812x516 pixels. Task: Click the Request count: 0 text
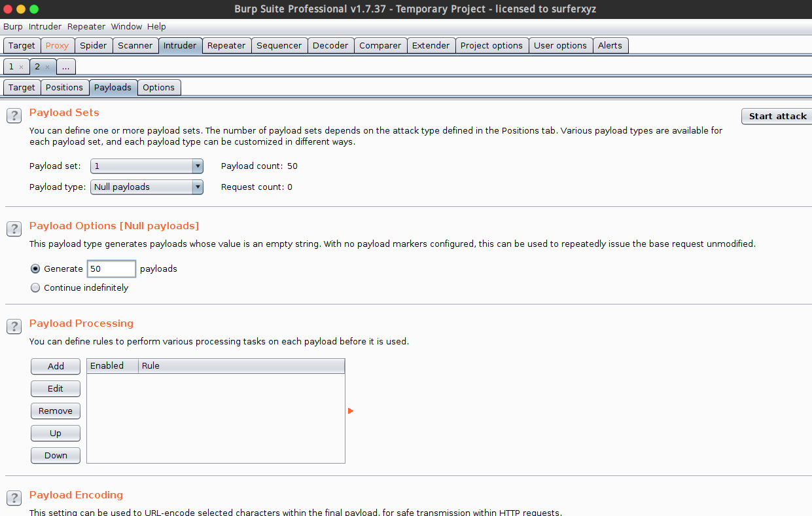(256, 187)
